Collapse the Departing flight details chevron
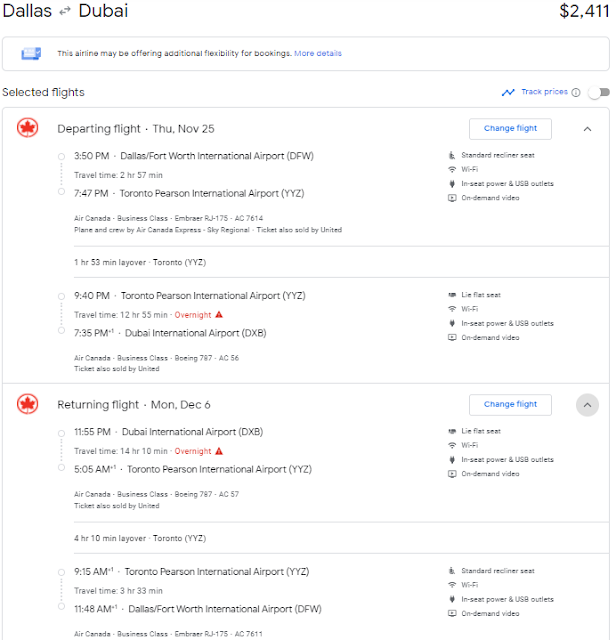The image size is (616, 640). pyautogui.click(x=587, y=129)
